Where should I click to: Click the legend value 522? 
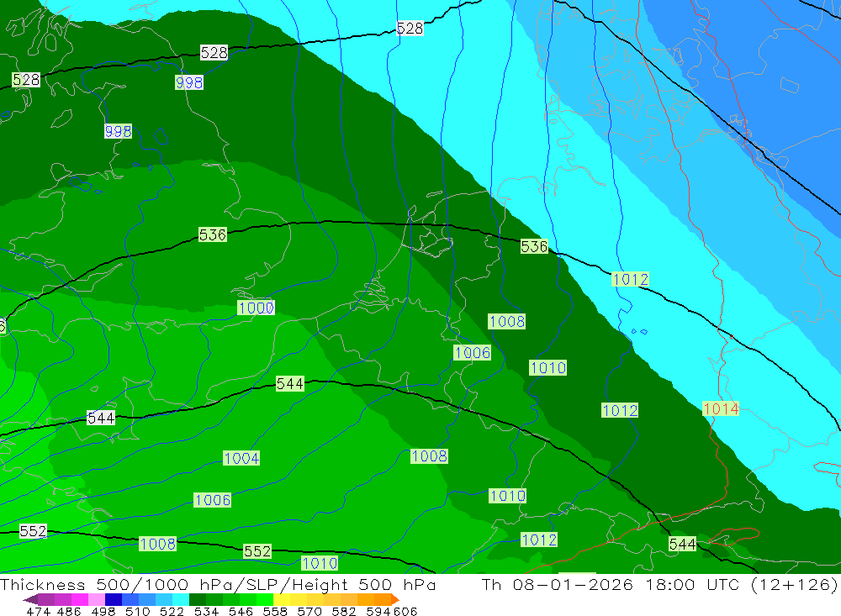coord(172,611)
